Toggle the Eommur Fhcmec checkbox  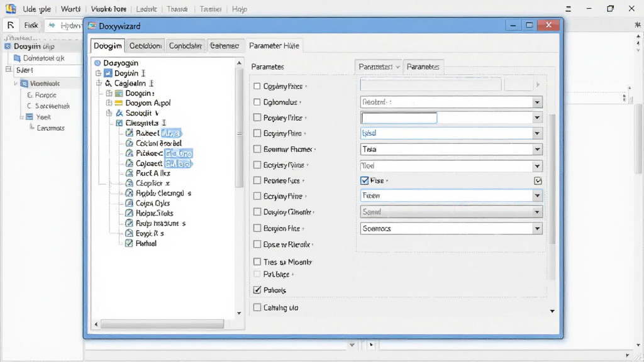257,149
